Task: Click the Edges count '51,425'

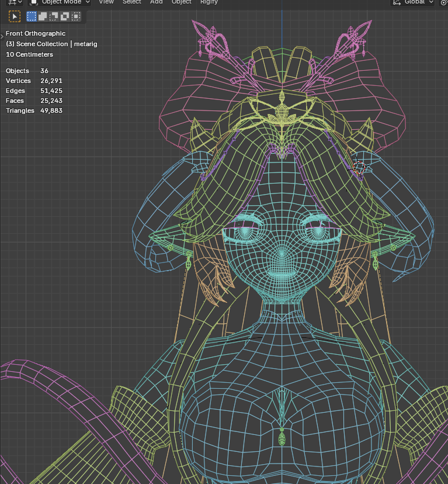Action: [51, 91]
